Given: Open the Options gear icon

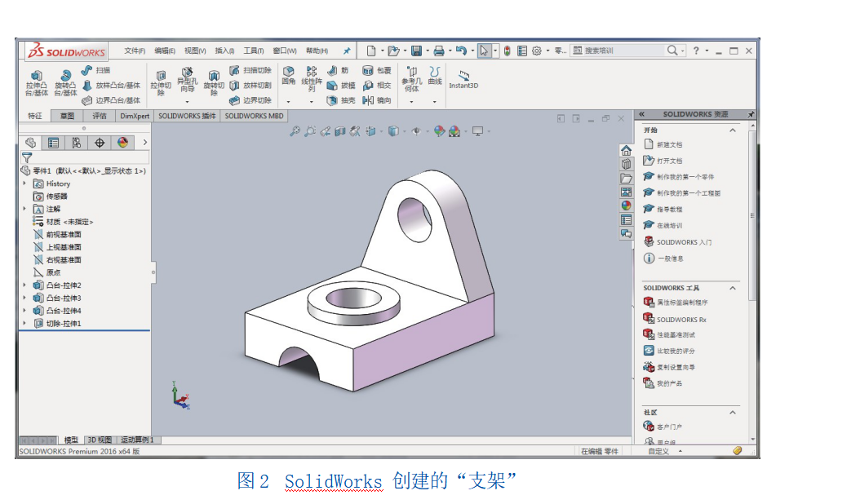Looking at the screenshot, I should (536, 51).
